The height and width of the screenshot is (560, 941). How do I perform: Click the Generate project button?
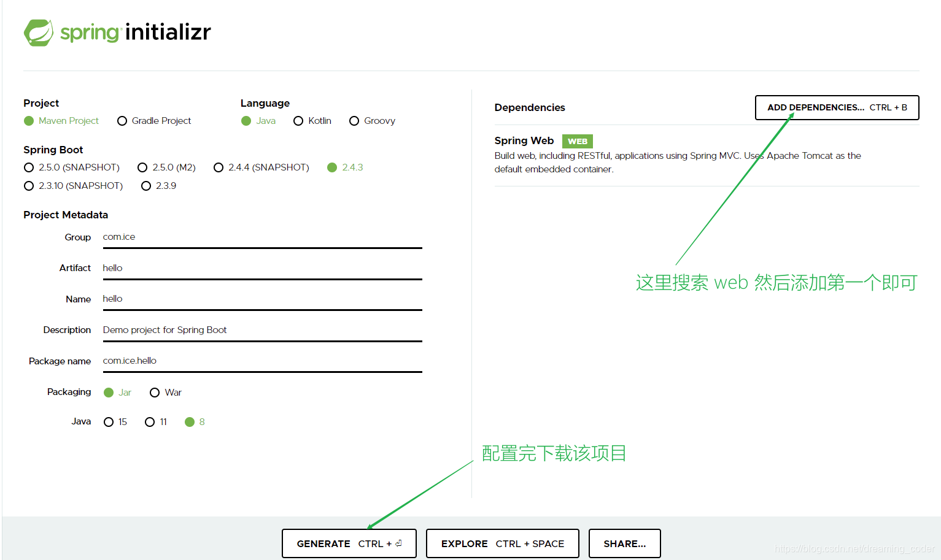pyautogui.click(x=349, y=543)
